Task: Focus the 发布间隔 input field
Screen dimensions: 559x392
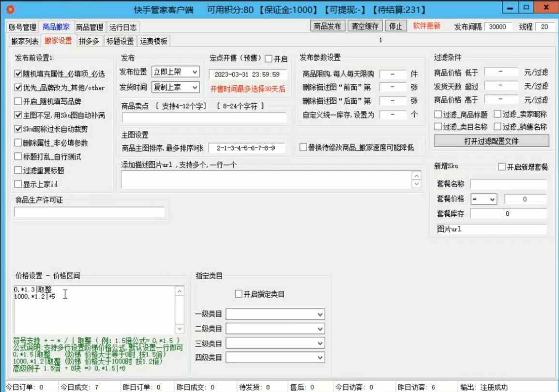Action: (498, 27)
